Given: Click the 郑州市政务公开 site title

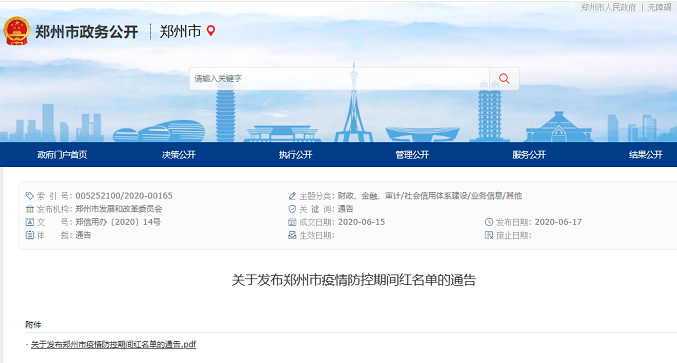Looking at the screenshot, I should [86, 32].
